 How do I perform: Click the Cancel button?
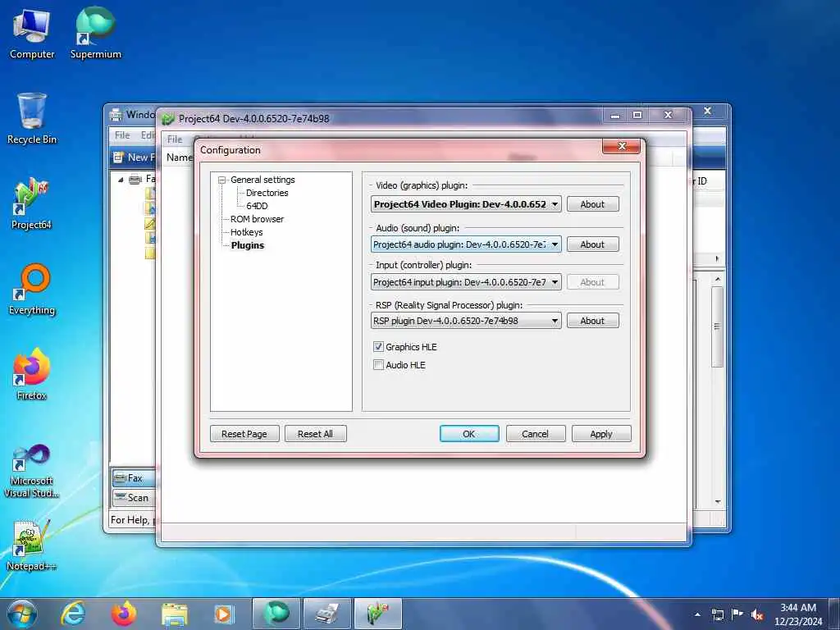pyautogui.click(x=535, y=434)
